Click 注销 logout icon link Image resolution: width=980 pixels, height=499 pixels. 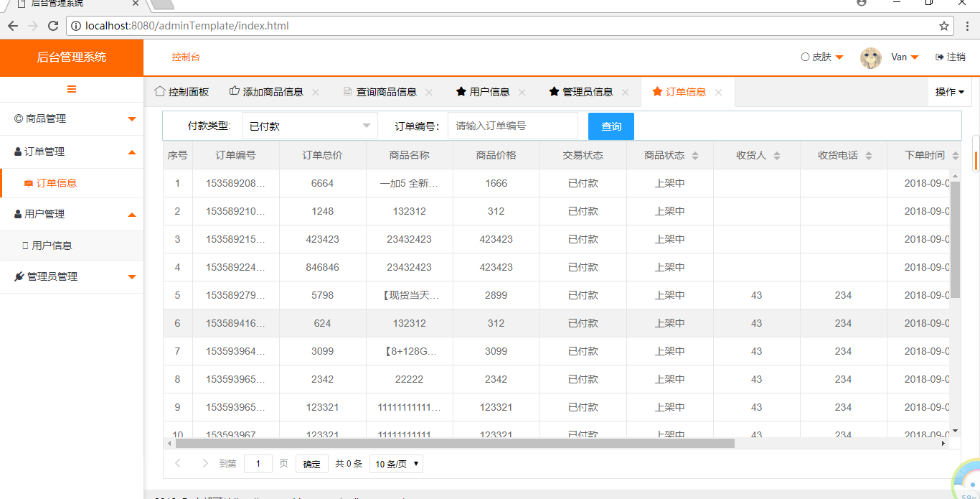951,57
